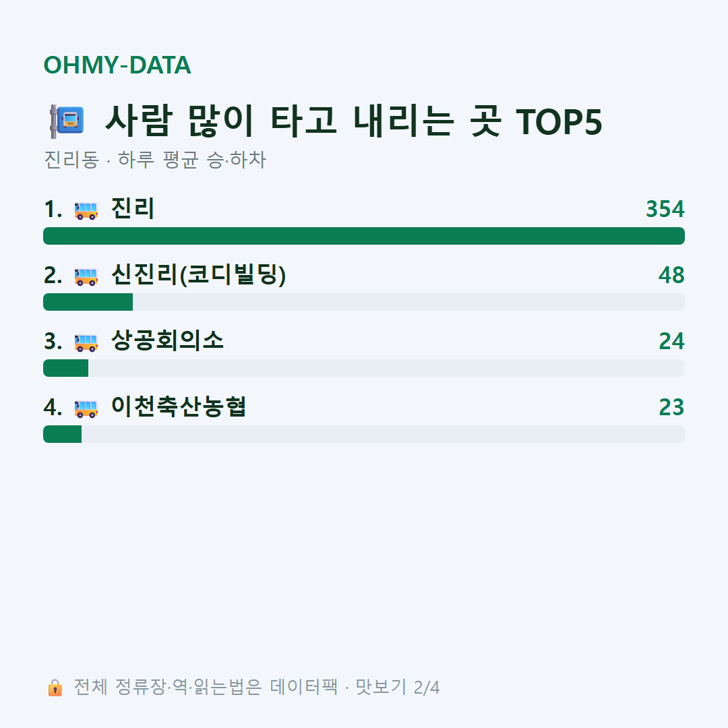Click the bus icon beside 이천축산농협
This screenshot has width=728, height=728.
coord(86,408)
